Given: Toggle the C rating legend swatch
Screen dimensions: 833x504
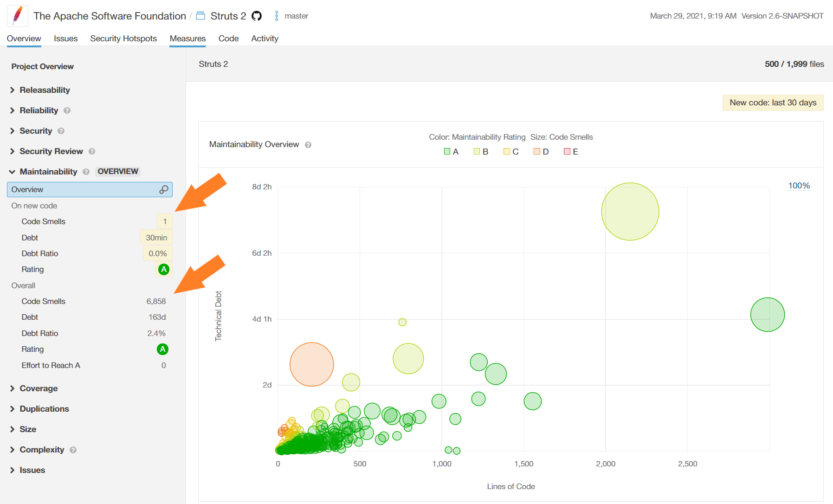Looking at the screenshot, I should pyautogui.click(x=507, y=151).
